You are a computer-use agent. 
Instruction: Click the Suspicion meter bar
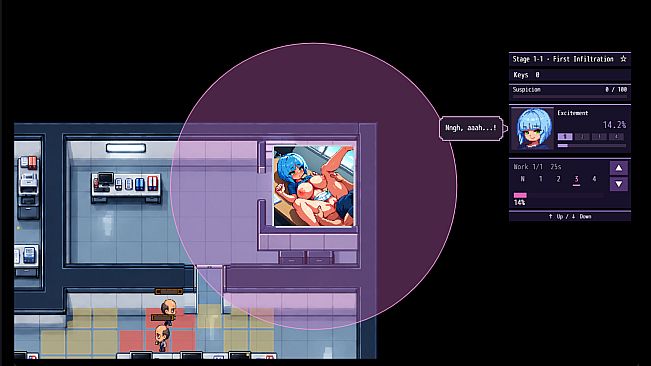click(x=569, y=97)
